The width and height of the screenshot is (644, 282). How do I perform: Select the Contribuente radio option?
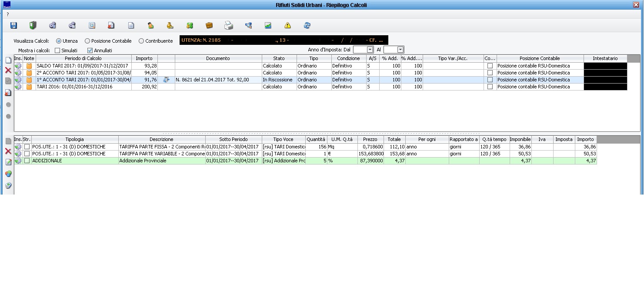[x=141, y=41]
